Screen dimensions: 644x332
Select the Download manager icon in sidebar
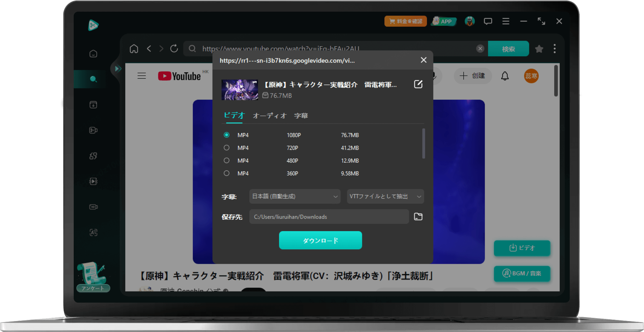93,105
